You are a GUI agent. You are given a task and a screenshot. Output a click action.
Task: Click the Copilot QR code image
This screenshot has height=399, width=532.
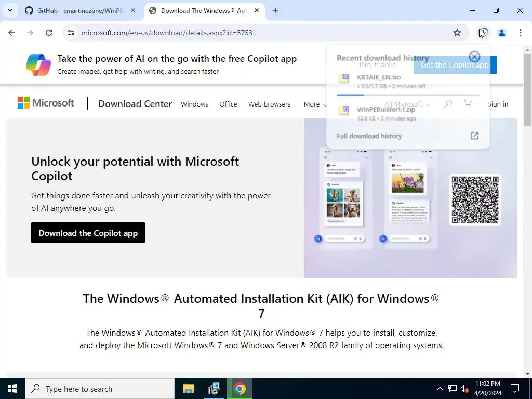(475, 200)
